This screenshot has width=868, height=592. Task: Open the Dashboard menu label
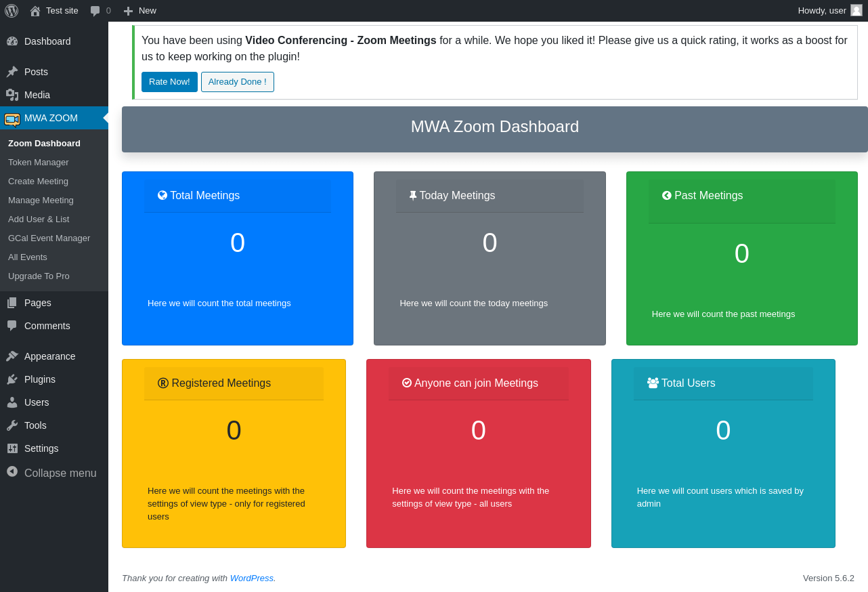click(47, 41)
